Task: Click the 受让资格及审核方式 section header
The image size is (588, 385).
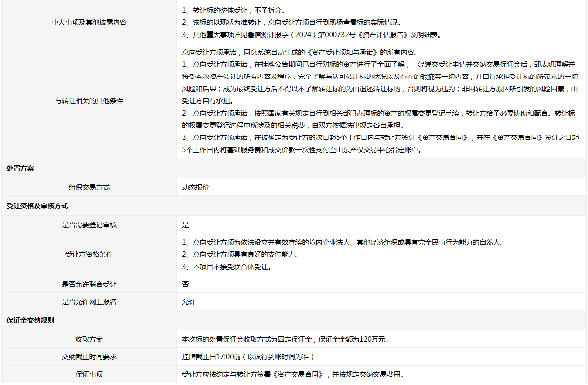Action: pos(37,206)
